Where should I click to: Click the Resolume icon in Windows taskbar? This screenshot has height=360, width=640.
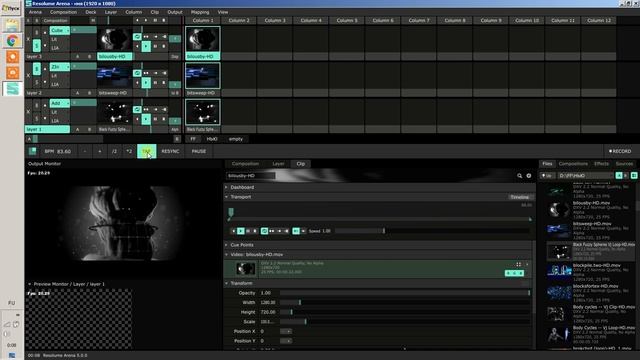point(12,89)
